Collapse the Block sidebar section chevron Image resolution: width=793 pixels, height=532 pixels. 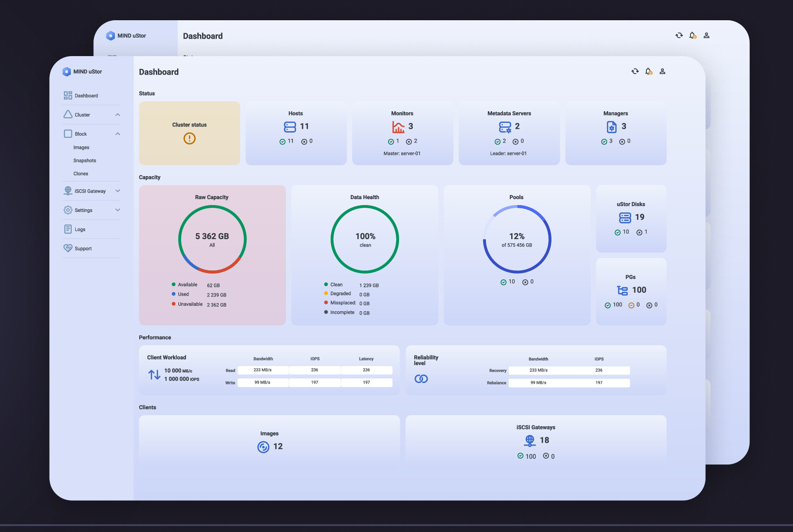coord(118,134)
